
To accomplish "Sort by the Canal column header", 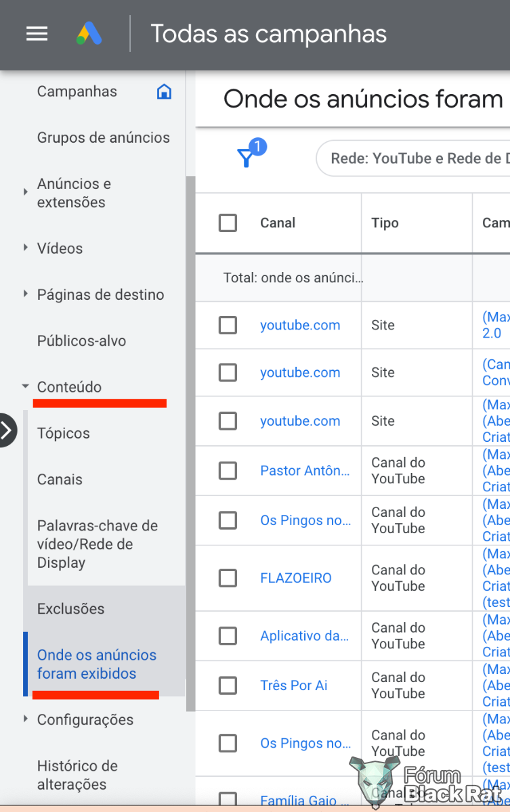I will 278,223.
